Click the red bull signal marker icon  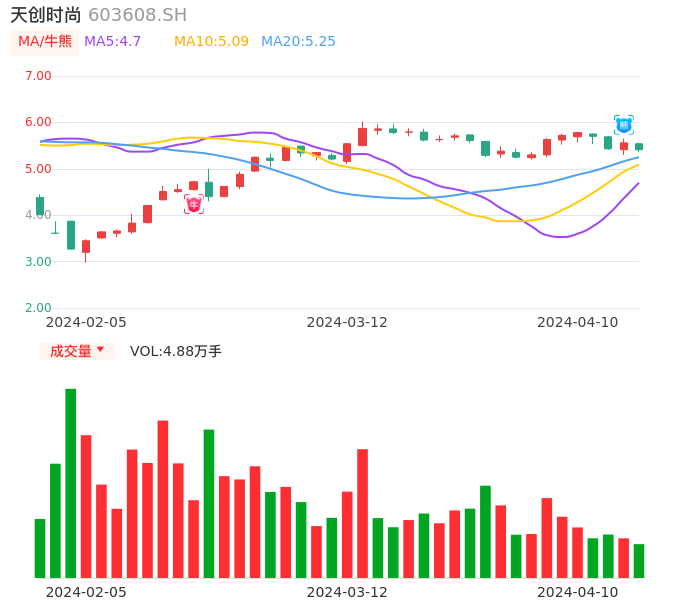(194, 204)
